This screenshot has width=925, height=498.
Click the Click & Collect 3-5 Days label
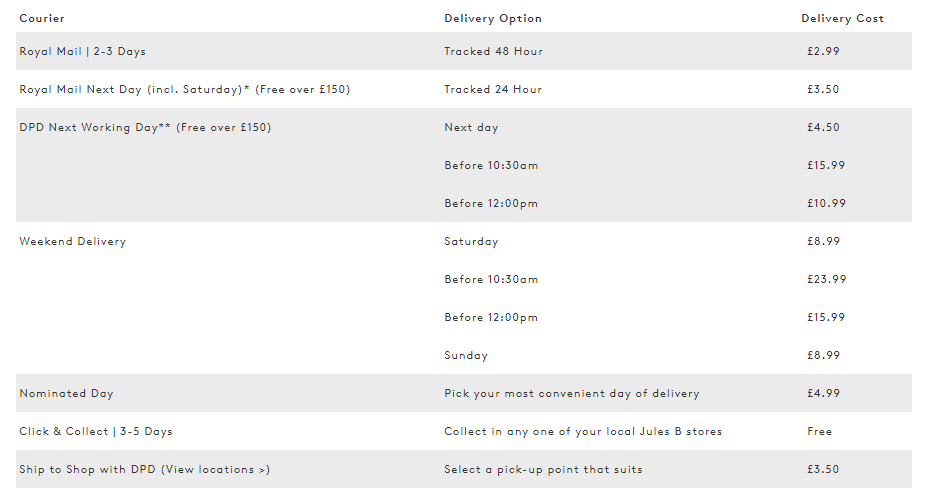pos(96,431)
